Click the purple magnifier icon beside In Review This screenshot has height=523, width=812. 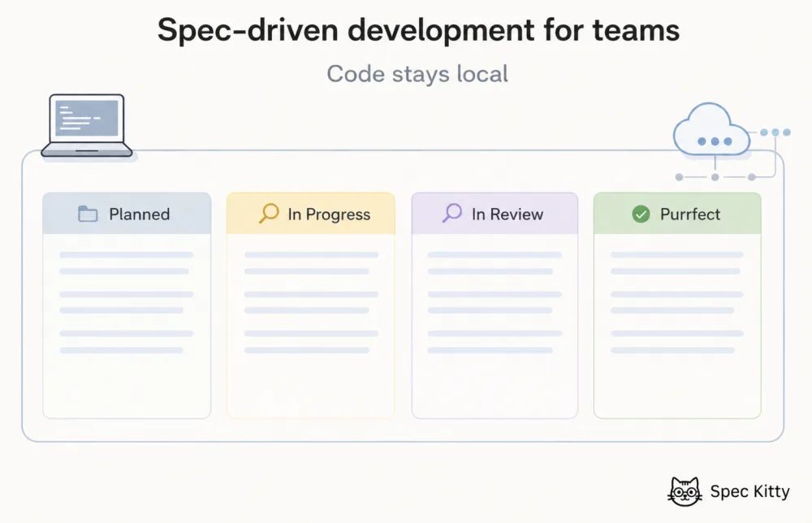coord(452,213)
